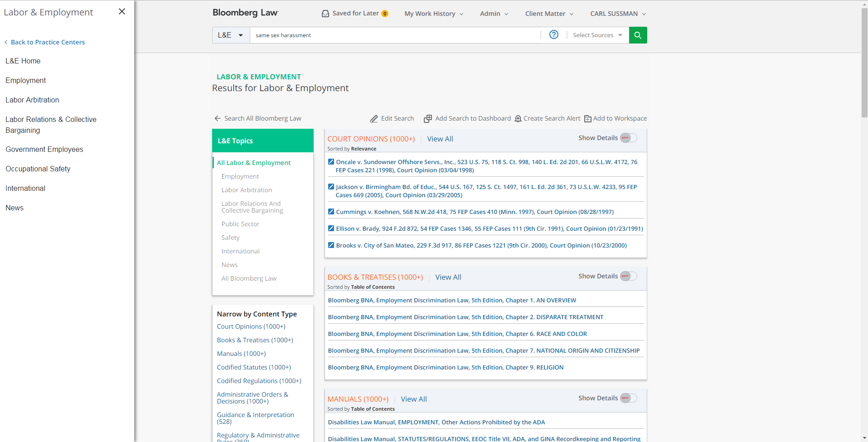The width and height of the screenshot is (868, 442).
Task: Open International in the sidebar
Action: click(25, 188)
